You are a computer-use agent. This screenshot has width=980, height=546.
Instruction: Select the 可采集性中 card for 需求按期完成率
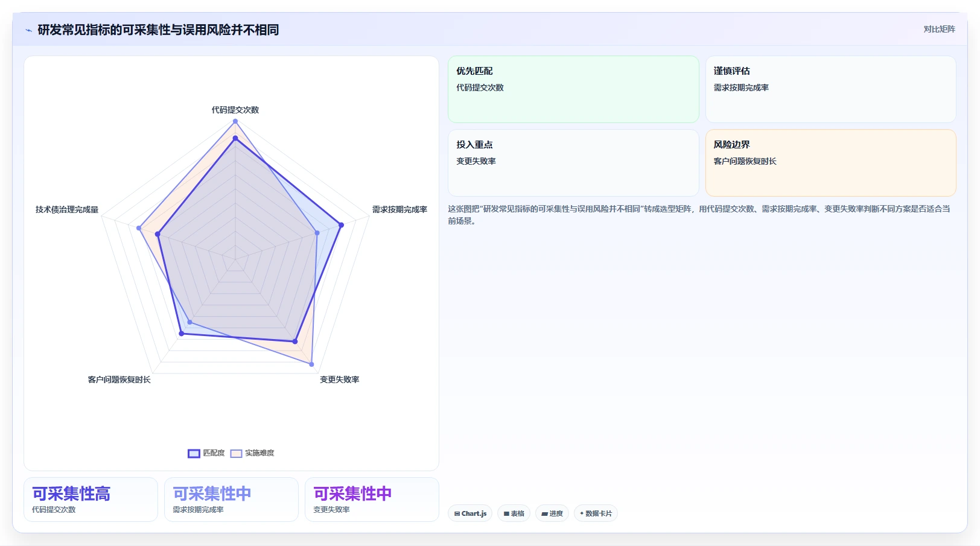pyautogui.click(x=231, y=500)
